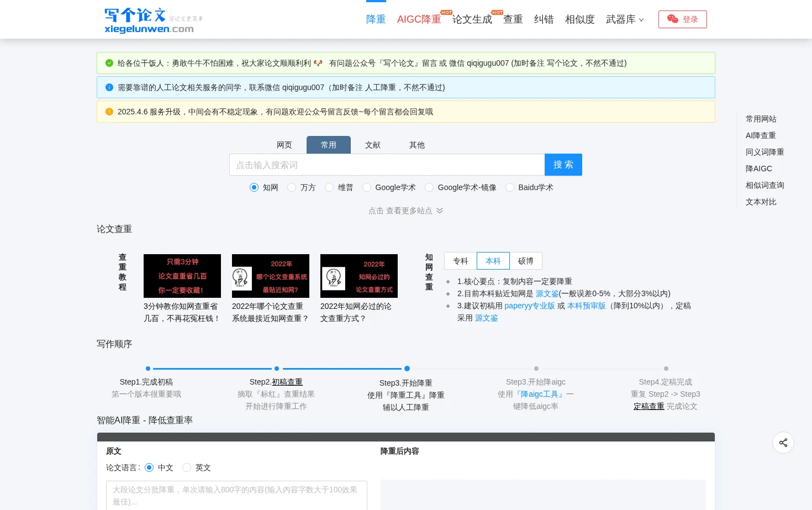
Task: Jump to 相似词查询 in side menu
Action: [x=765, y=185]
